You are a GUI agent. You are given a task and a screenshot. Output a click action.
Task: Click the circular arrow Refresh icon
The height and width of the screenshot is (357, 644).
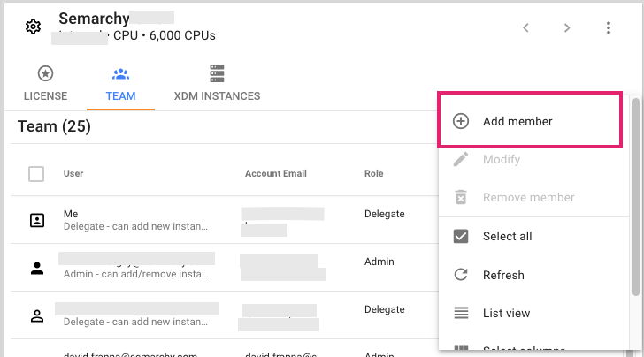(x=461, y=275)
